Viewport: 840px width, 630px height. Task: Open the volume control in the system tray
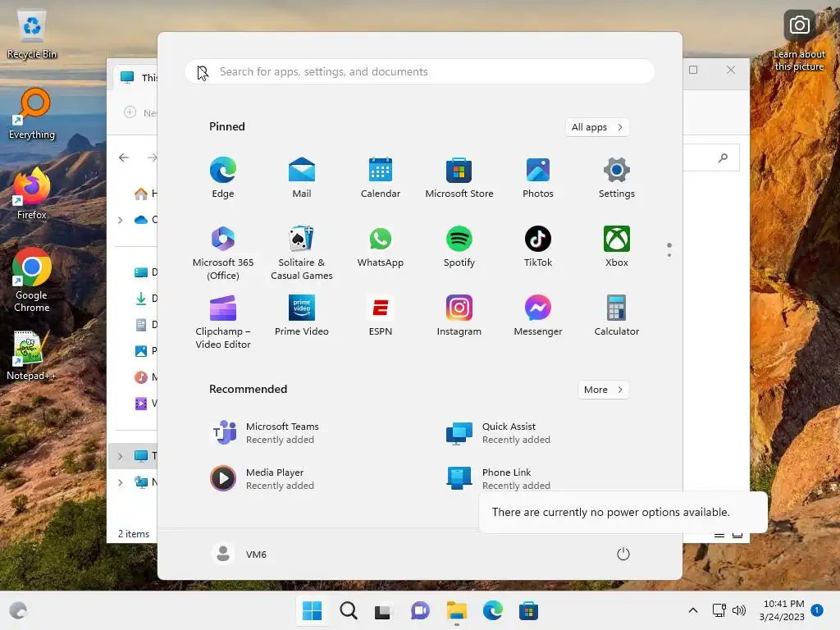tap(739, 610)
